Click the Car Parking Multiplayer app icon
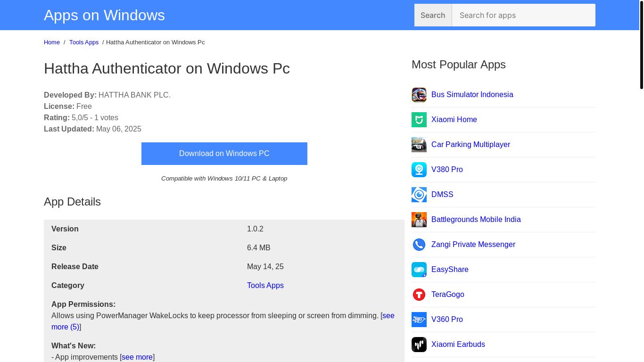Viewport: 644px width, 362px height. point(419,145)
